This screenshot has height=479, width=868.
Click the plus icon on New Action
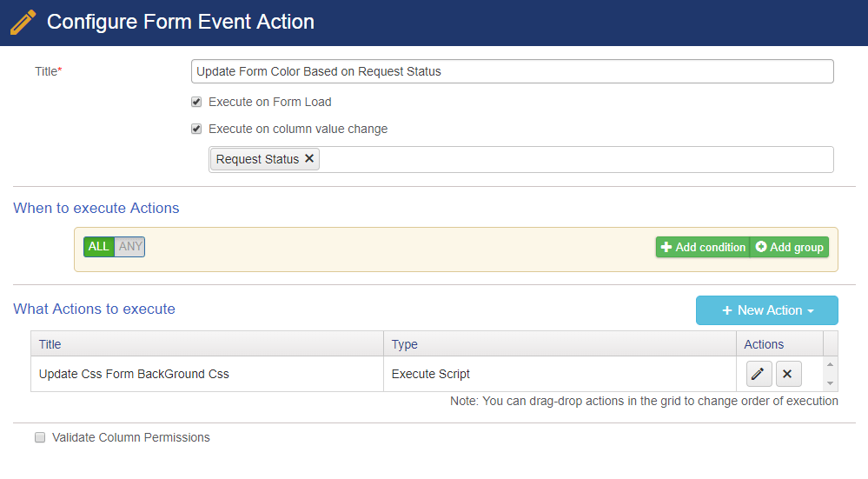coord(727,310)
